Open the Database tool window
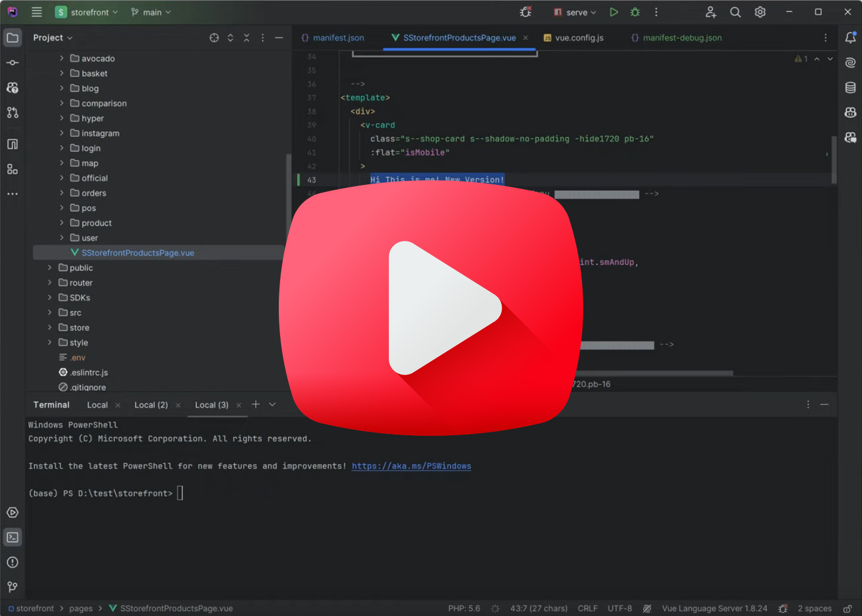 pos(851,87)
